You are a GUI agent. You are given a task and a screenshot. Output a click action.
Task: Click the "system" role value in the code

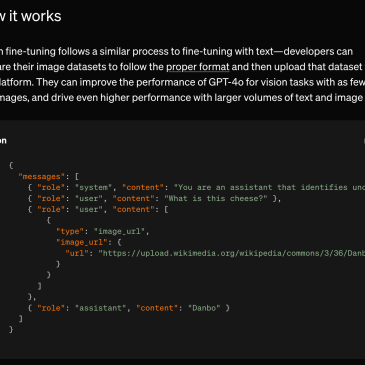[x=93, y=187]
